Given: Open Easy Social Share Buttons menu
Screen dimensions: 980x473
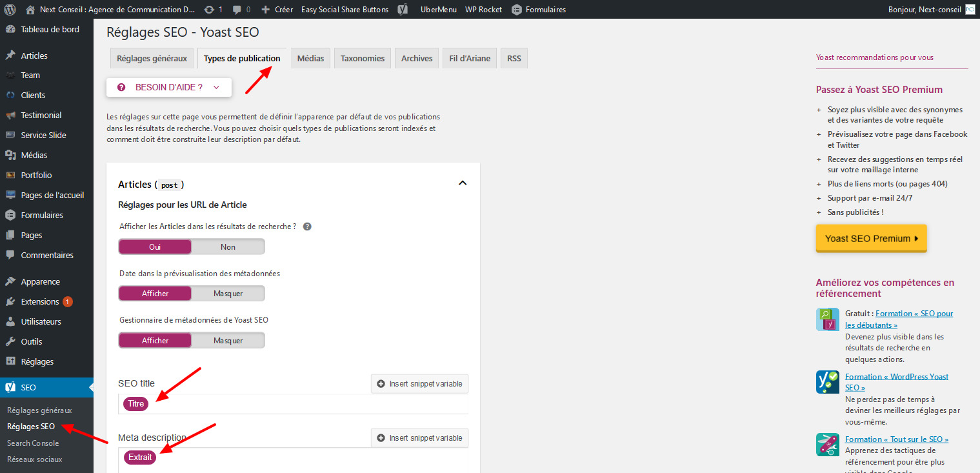Looking at the screenshot, I should [x=345, y=10].
